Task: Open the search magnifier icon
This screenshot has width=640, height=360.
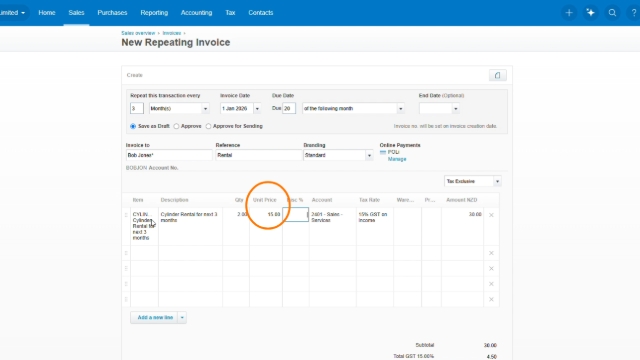Action: pyautogui.click(x=612, y=13)
